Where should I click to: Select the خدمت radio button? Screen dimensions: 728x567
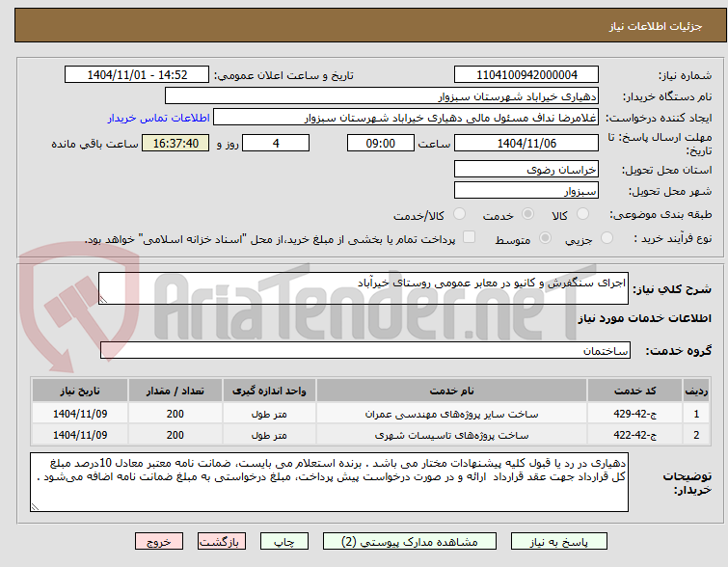(527, 214)
